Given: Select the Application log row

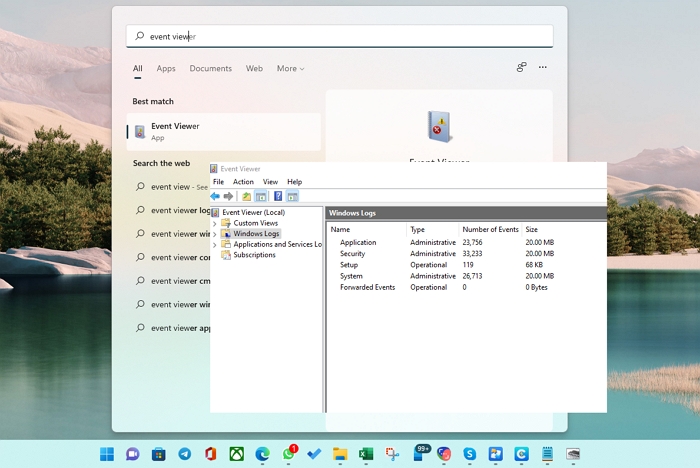Looking at the screenshot, I should [x=358, y=242].
